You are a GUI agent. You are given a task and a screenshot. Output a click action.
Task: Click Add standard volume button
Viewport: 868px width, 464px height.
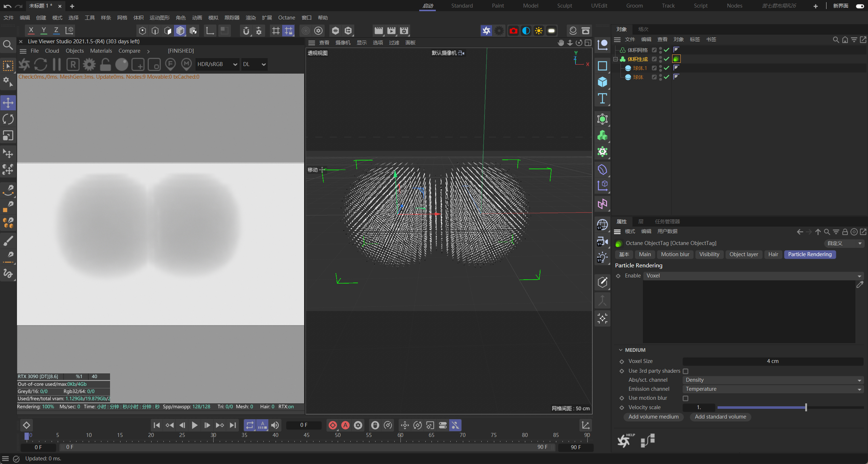[x=720, y=417]
